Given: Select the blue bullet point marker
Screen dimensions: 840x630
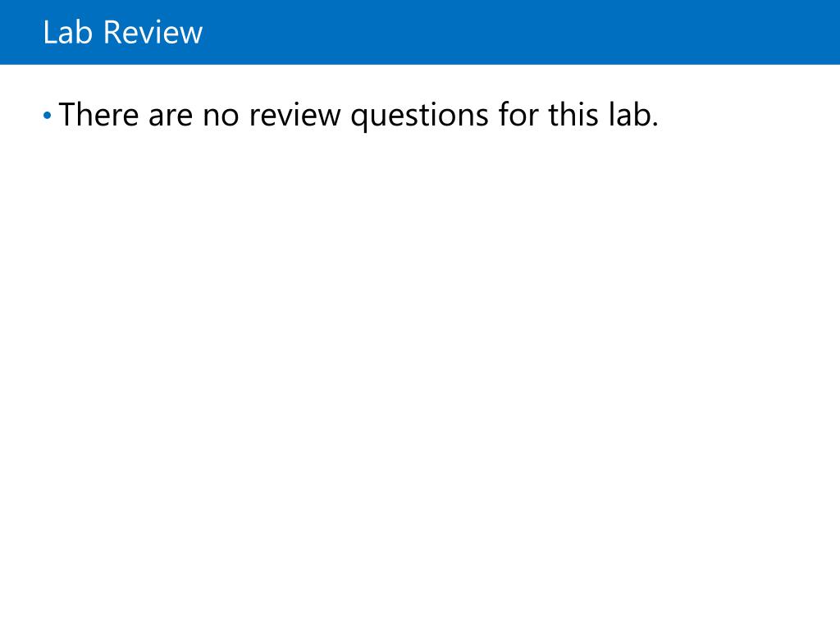Looking at the screenshot, I should tap(47, 115).
